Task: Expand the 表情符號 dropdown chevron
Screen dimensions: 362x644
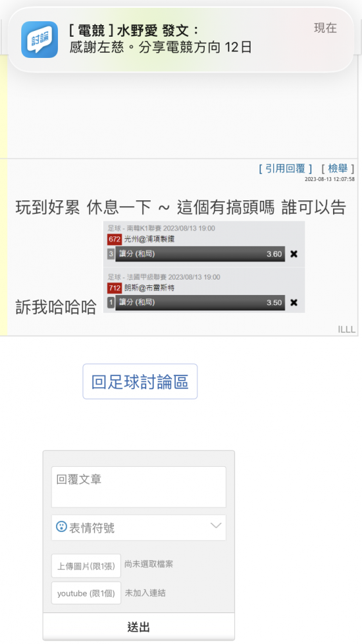Action: (x=216, y=526)
